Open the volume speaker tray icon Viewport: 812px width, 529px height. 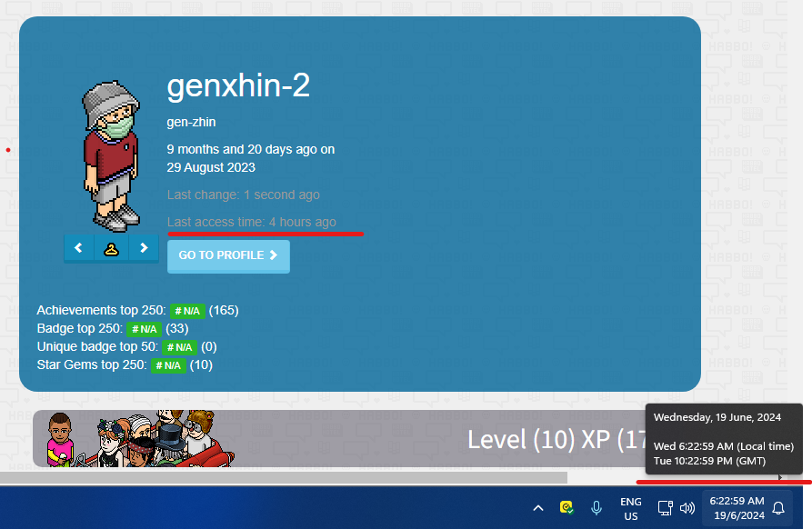(687, 508)
